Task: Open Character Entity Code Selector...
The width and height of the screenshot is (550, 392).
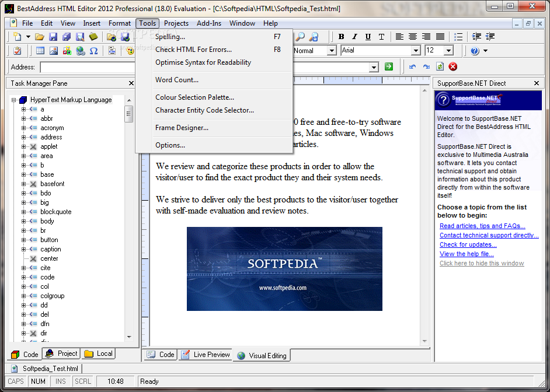Action: 214,110
